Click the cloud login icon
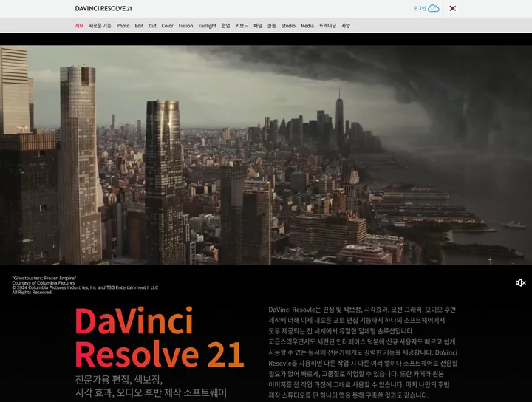This screenshot has width=532, height=402. tap(434, 8)
